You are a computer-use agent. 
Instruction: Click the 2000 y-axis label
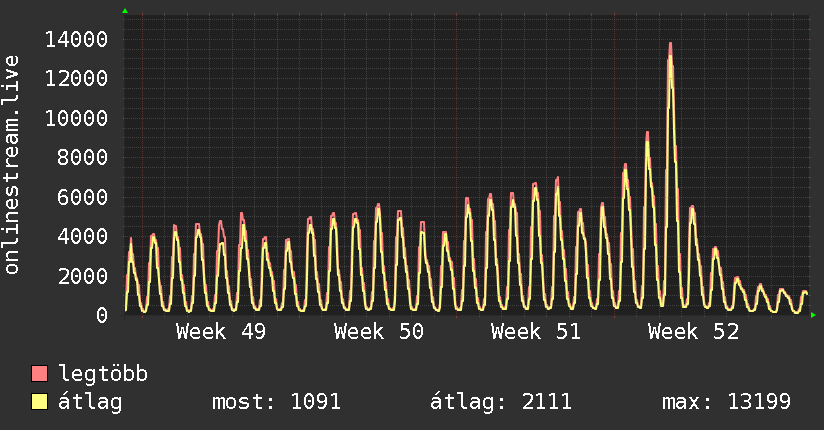pos(83,276)
